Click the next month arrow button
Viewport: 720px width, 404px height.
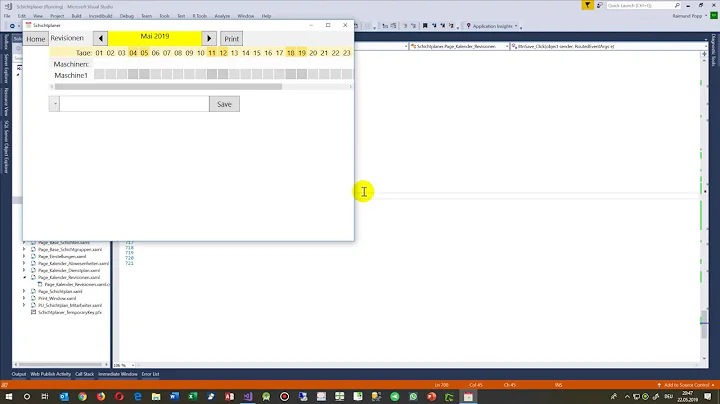click(209, 38)
